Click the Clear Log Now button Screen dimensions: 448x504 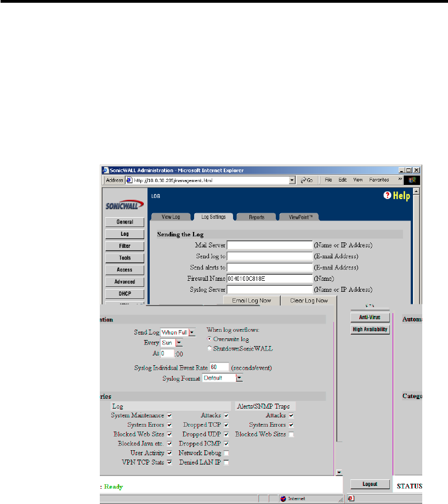point(309,301)
